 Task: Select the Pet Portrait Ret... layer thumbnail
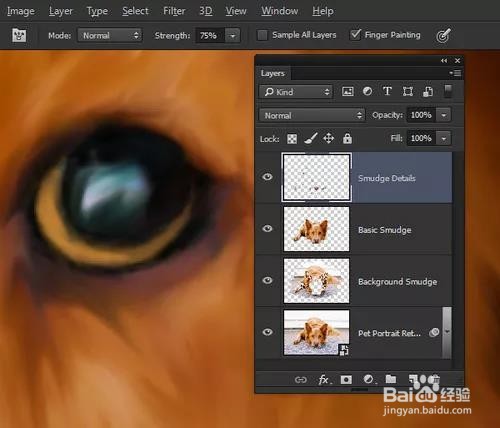coord(316,333)
